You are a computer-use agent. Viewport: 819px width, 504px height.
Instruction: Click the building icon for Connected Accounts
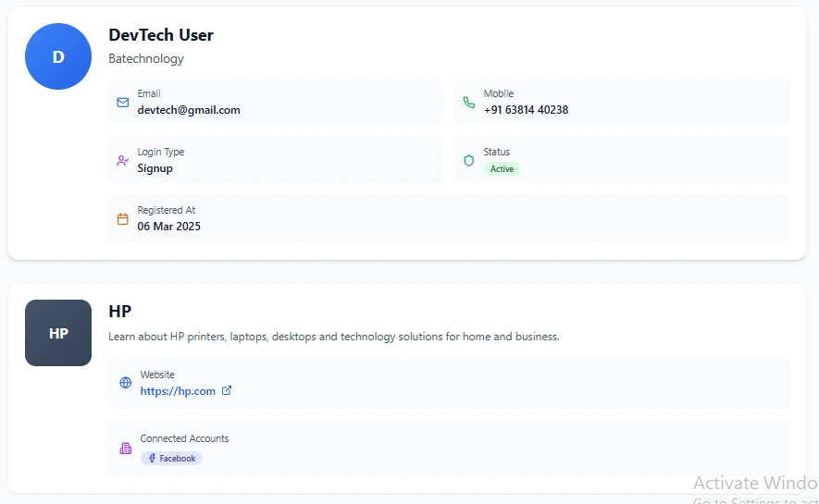pos(126,449)
